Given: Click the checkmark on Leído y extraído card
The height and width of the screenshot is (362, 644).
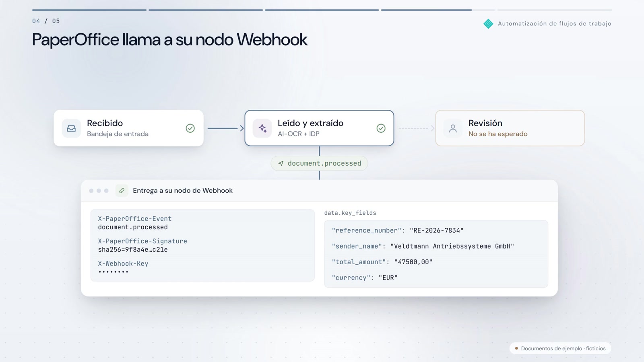Looking at the screenshot, I should click(381, 128).
